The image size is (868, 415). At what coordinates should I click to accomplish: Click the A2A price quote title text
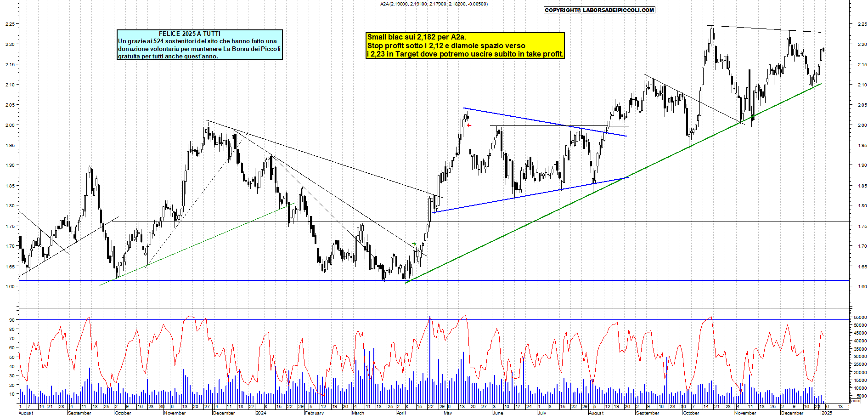pyautogui.click(x=434, y=4)
